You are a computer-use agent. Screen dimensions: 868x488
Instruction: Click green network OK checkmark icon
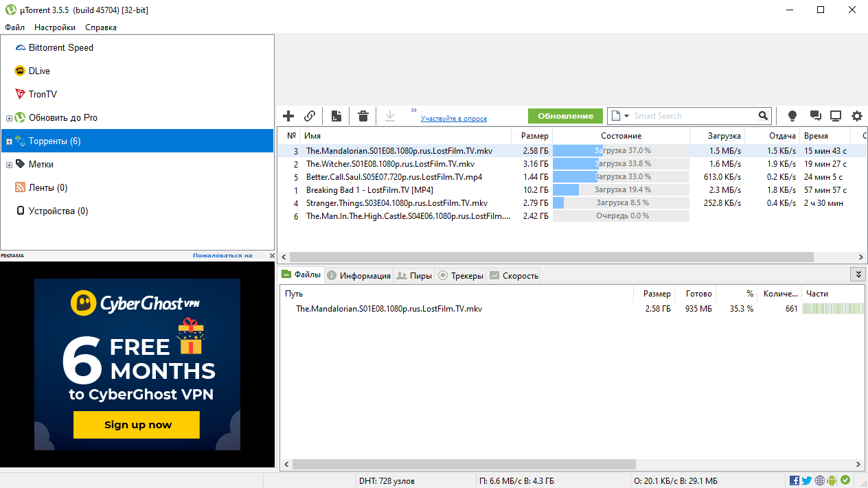pyautogui.click(x=845, y=480)
